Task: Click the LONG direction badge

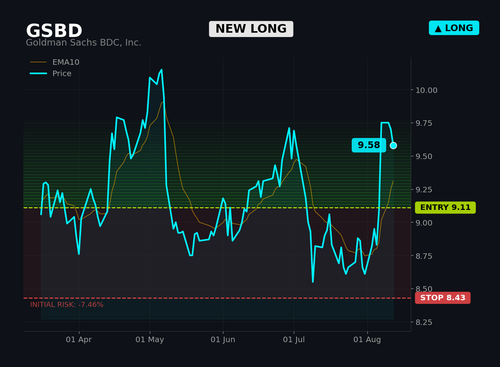Action: [x=454, y=28]
